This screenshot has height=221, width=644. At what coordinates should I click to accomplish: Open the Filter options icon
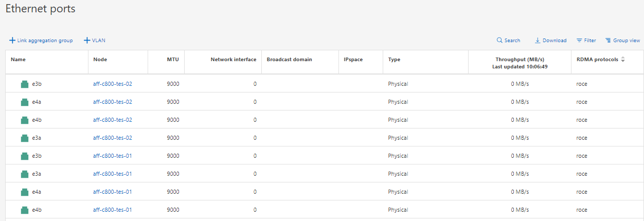tap(580, 41)
